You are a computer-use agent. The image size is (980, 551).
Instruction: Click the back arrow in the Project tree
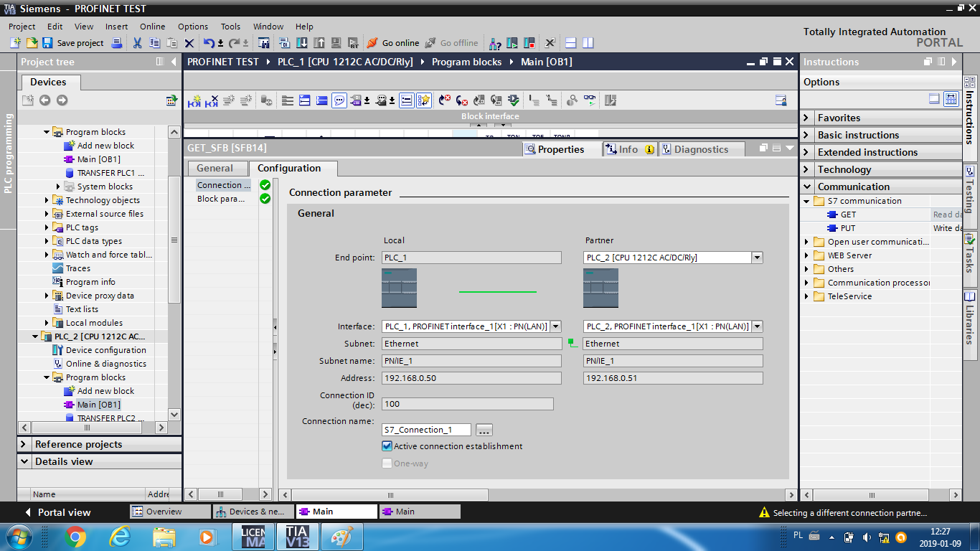44,100
